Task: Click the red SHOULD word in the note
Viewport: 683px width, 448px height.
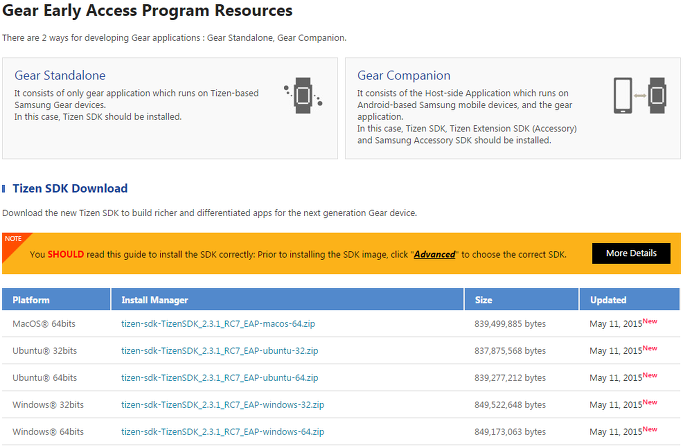Action: (65, 255)
